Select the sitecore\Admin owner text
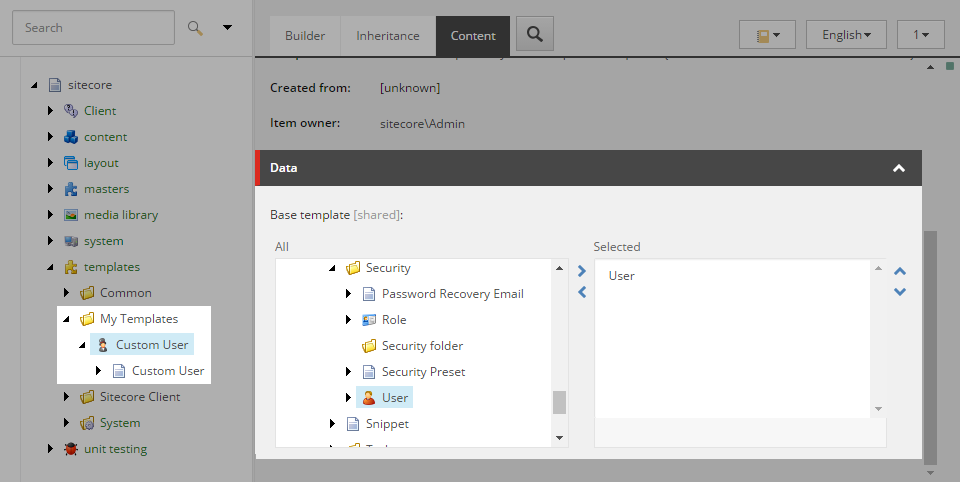This screenshot has width=960, height=482. 422,124
